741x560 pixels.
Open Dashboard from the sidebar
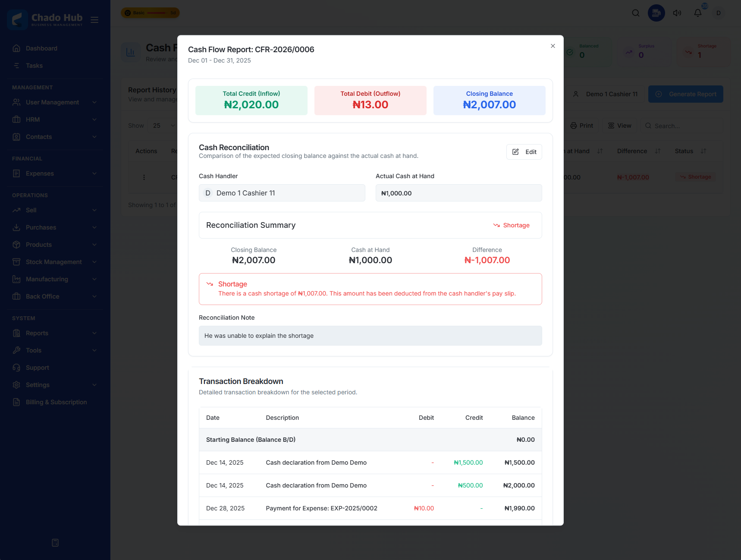coord(41,48)
